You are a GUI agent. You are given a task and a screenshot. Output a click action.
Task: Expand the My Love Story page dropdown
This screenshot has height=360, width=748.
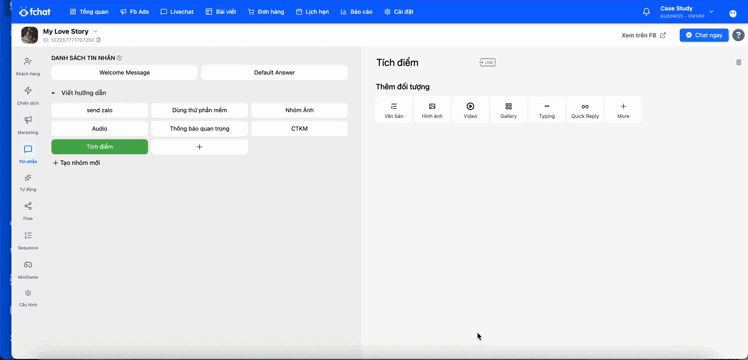tap(95, 31)
